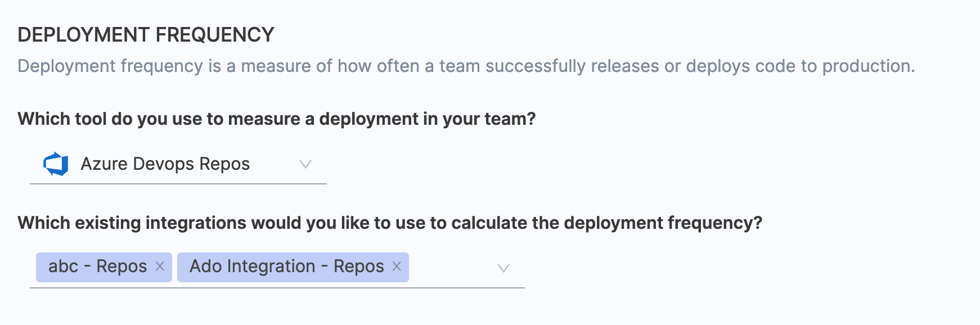Remove the Ado Integration - Repos tag
Screen dimensions: 980x325
(x=397, y=267)
